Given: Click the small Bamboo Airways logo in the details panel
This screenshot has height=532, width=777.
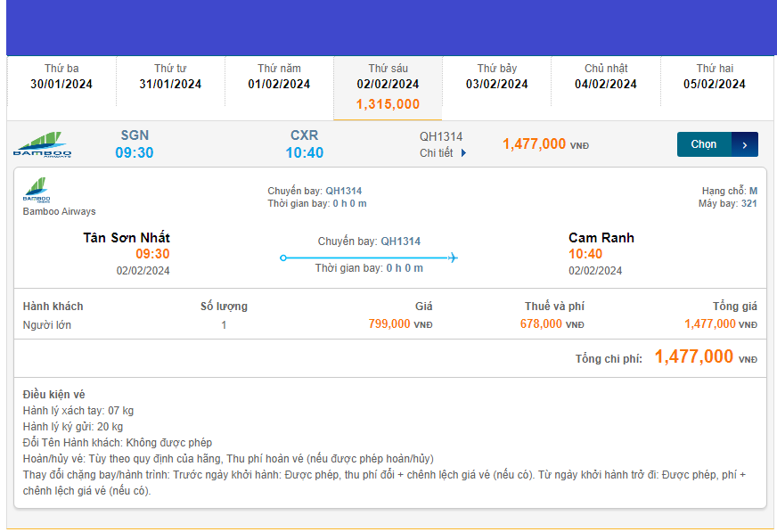Looking at the screenshot, I should coord(37,191).
